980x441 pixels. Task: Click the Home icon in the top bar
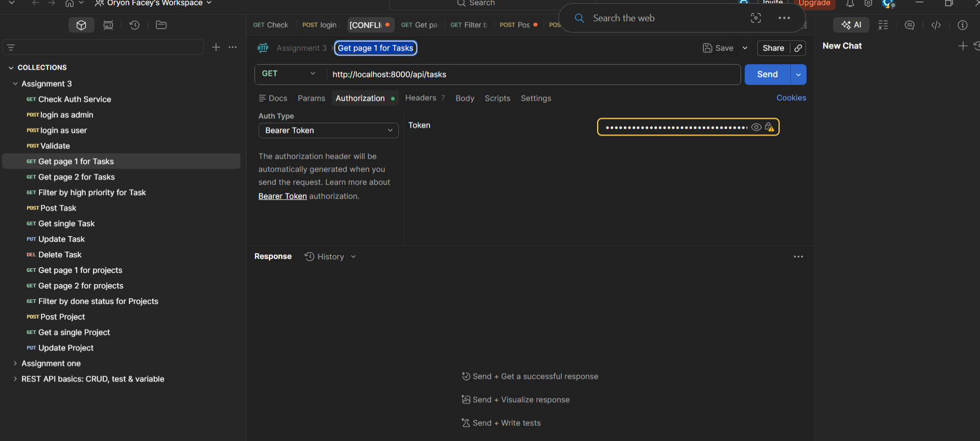point(70,3)
